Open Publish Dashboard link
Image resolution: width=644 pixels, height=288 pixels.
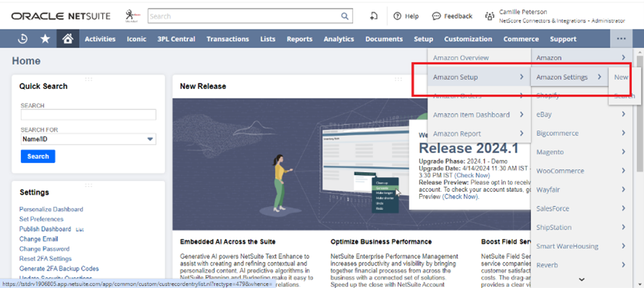45,229
